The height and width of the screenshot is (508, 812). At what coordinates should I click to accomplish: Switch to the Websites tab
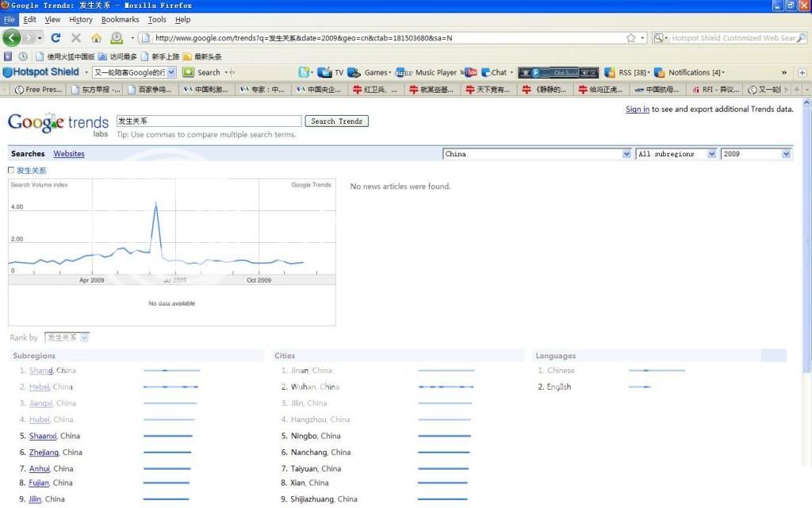tap(69, 154)
